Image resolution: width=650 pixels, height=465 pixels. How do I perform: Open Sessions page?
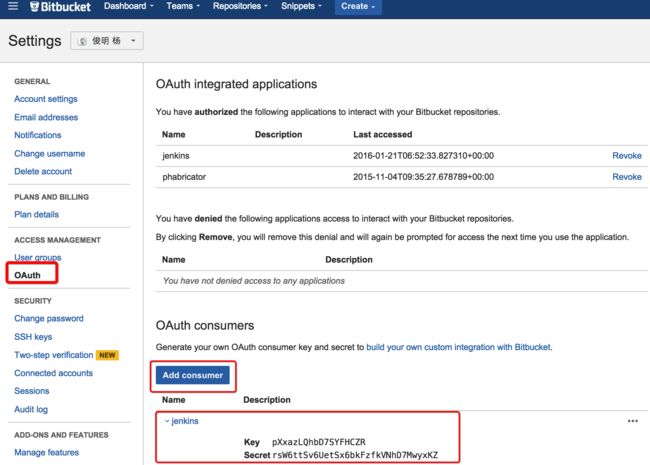click(x=32, y=391)
